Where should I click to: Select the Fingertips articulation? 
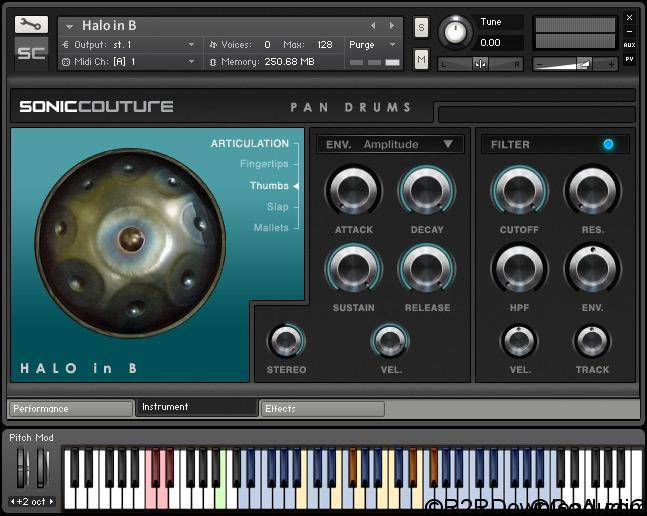[x=263, y=164]
